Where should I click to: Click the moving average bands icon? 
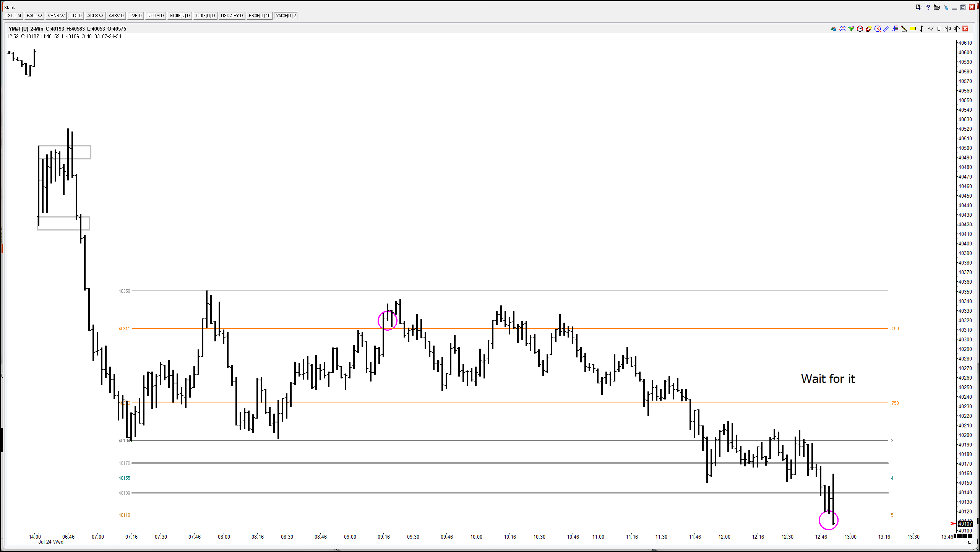coord(842,29)
